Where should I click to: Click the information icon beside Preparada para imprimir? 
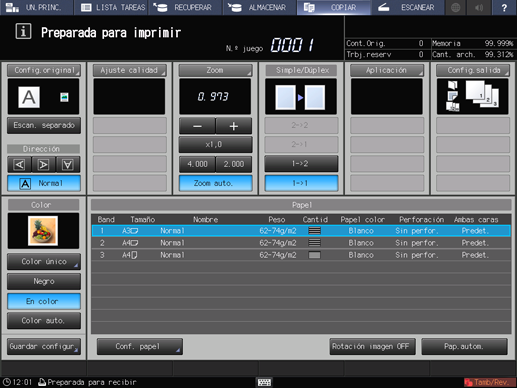[x=23, y=32]
